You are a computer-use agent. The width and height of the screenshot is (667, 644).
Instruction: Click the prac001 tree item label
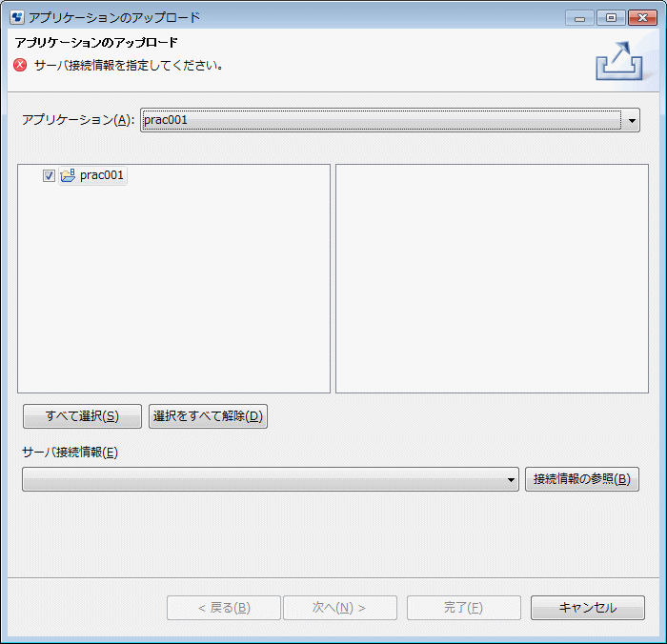click(x=101, y=175)
